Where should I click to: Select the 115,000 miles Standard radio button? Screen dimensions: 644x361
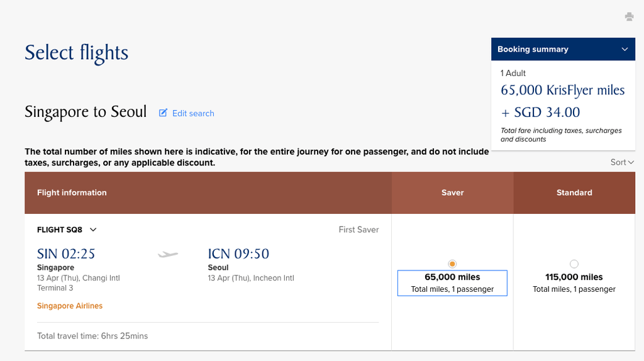(574, 264)
